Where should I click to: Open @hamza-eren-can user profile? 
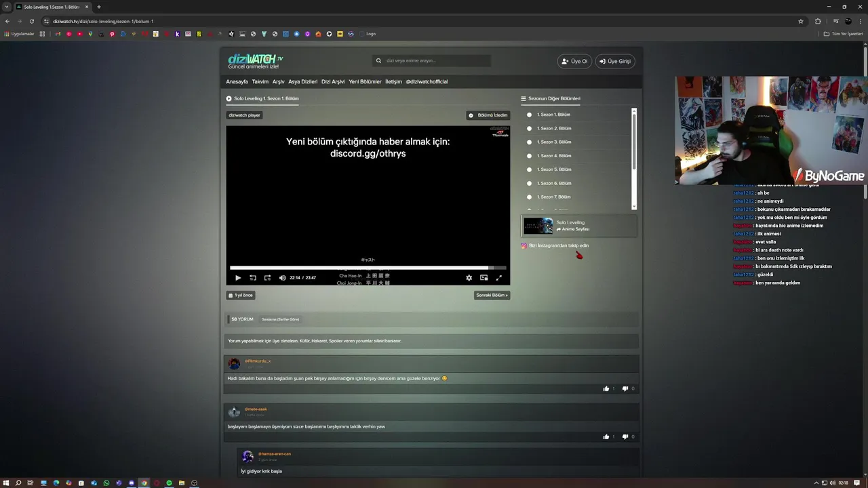pyautogui.click(x=275, y=453)
